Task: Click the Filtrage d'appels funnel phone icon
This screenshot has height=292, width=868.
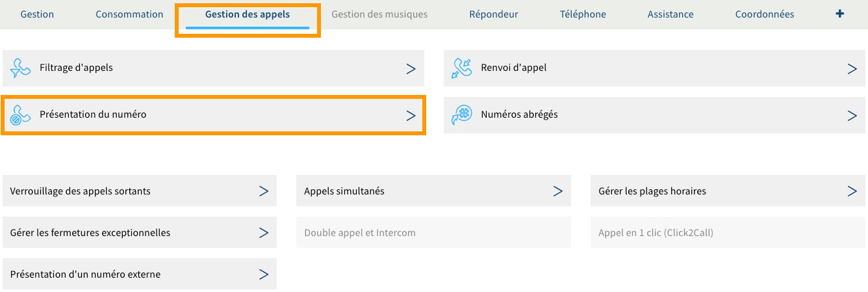Action: click(21, 68)
